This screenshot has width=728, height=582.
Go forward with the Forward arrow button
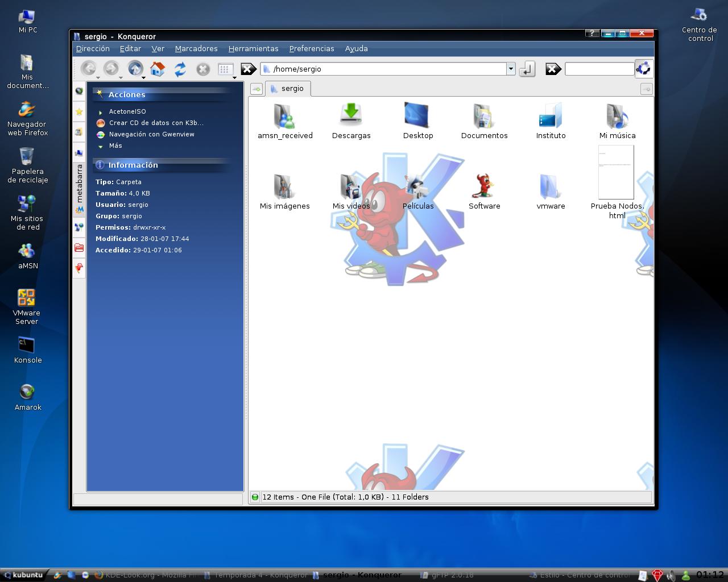coord(111,69)
